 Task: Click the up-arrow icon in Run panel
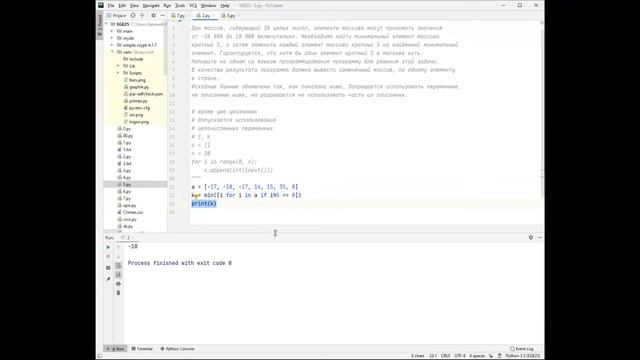(x=118, y=247)
